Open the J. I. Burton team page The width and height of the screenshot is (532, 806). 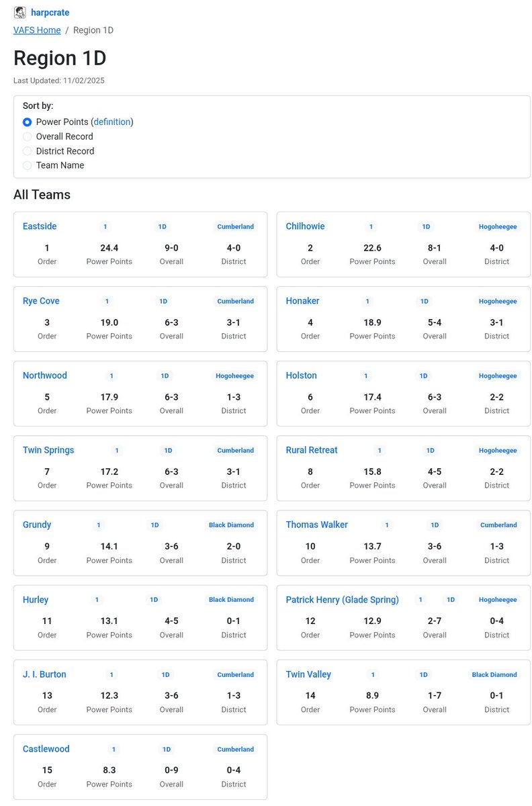point(44,674)
